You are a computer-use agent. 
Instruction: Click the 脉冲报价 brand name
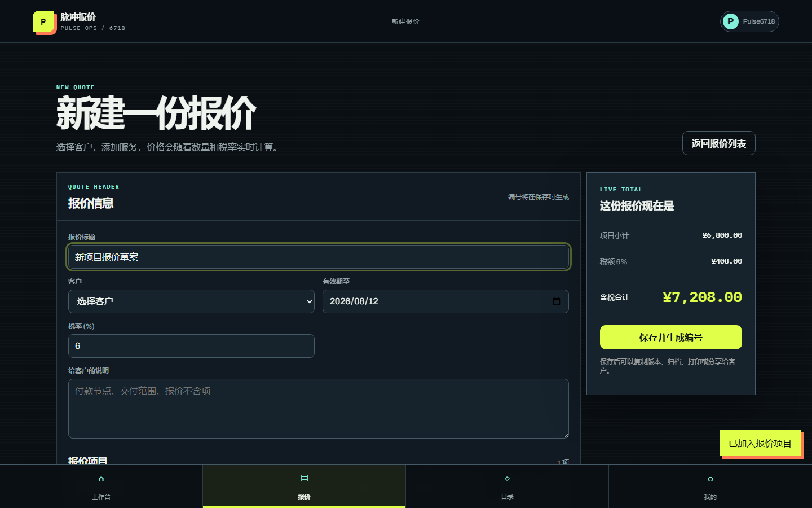(78, 17)
